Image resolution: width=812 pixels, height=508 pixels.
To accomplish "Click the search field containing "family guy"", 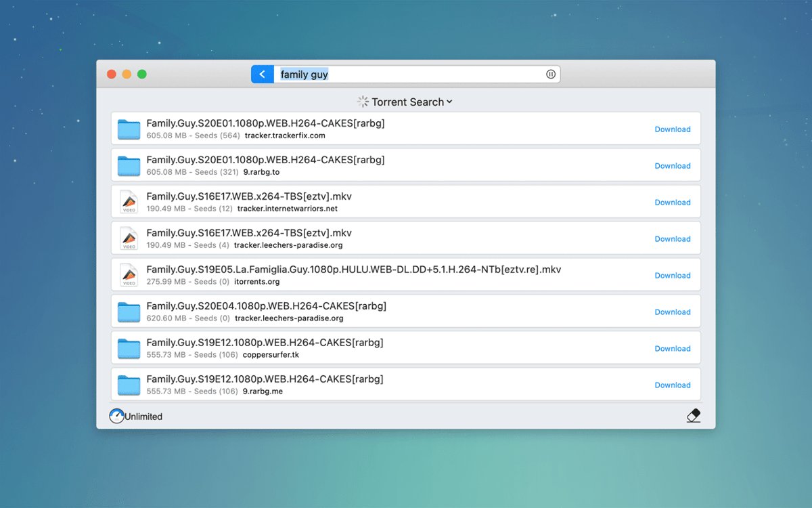I will tap(406, 75).
